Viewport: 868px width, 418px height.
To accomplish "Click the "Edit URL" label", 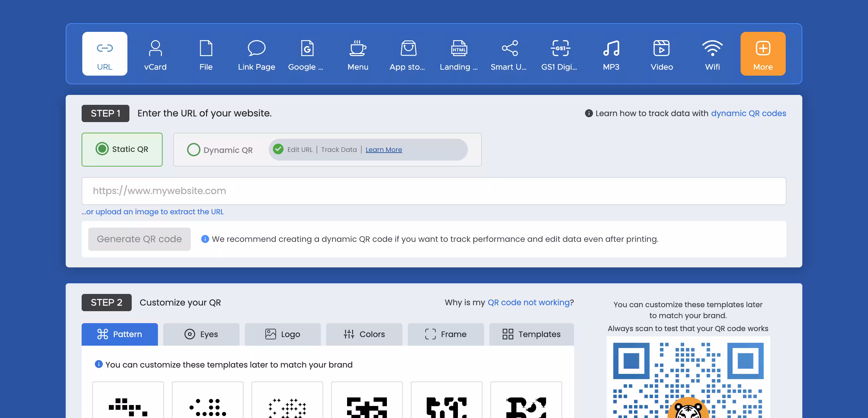I will 300,150.
